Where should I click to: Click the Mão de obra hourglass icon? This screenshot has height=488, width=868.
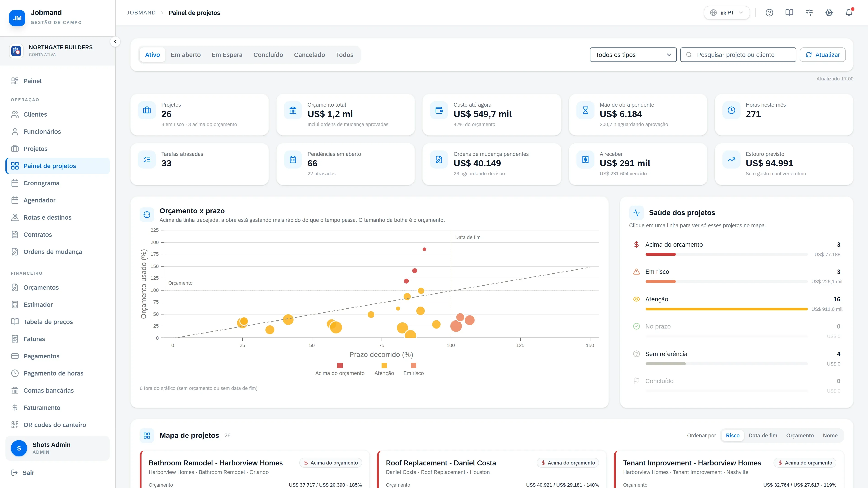(585, 110)
